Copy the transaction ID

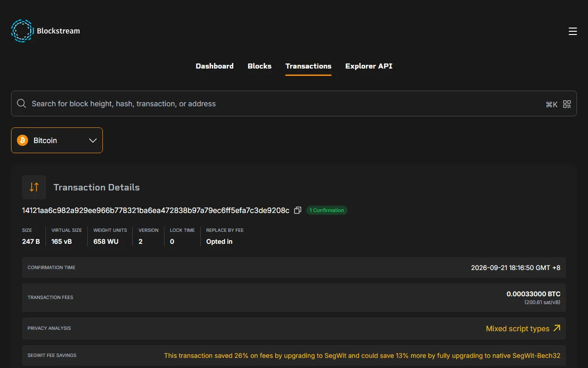[x=298, y=210]
